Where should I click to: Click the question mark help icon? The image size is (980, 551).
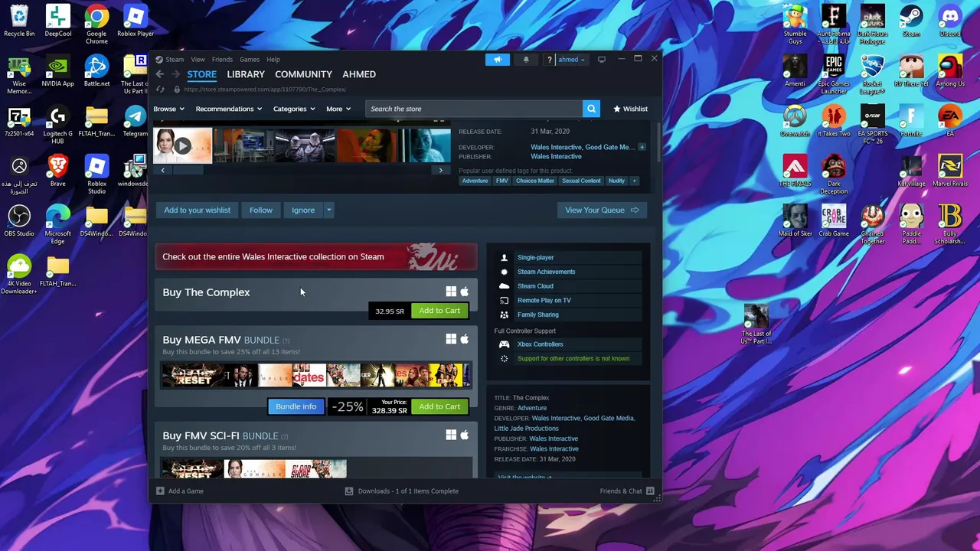(x=549, y=60)
